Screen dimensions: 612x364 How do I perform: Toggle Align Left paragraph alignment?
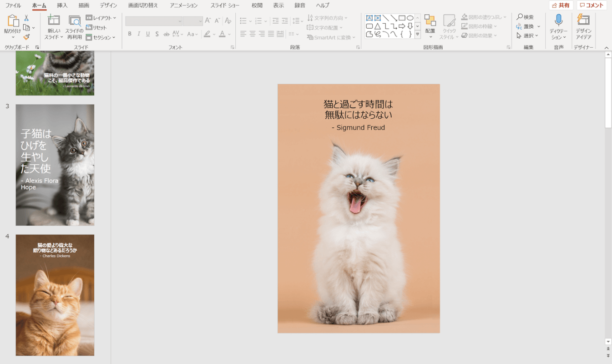[x=243, y=34]
